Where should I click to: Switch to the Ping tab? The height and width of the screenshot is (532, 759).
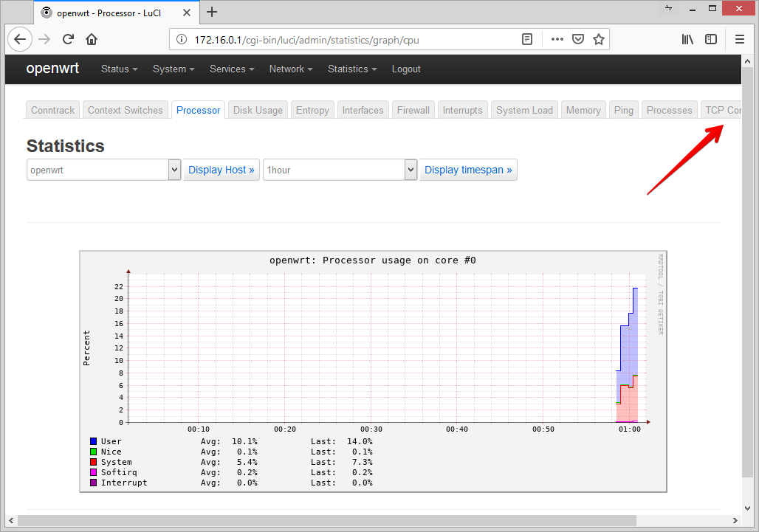pyautogui.click(x=623, y=110)
